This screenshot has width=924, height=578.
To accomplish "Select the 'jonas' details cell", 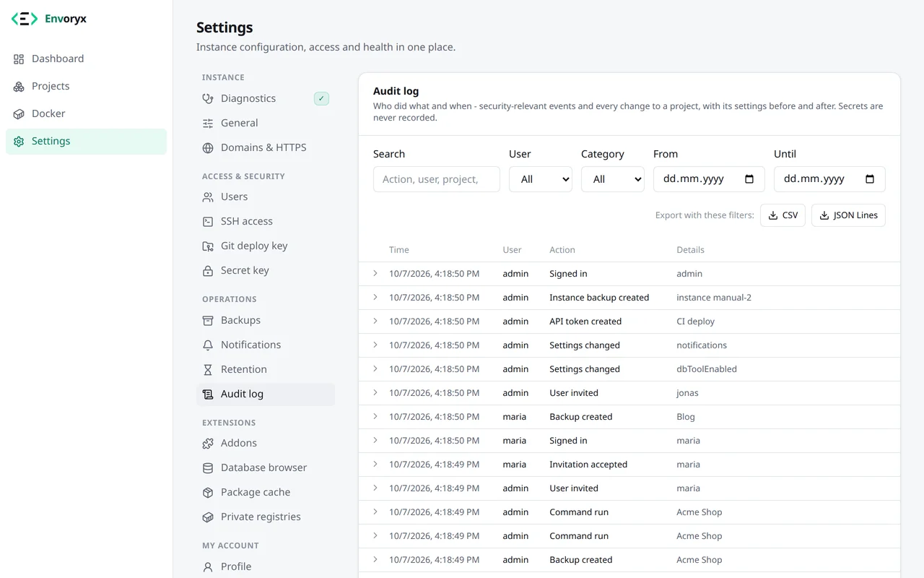I will point(687,392).
